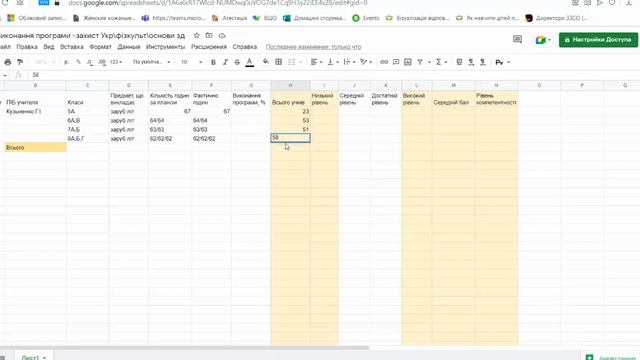The height and width of the screenshot is (360, 640).
Task: Create a filter with the funnel icon
Action: click(420, 62)
